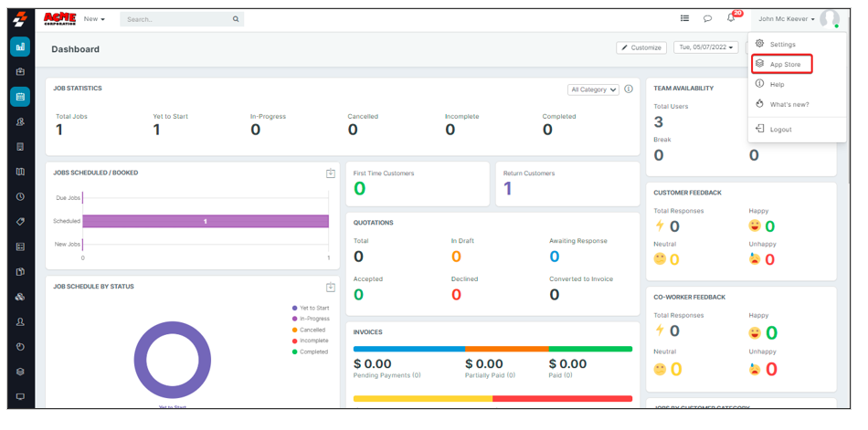Viewport: 868px width, 430px height.
Task: Click export icon on Job Schedule By Status
Action: [x=331, y=288]
